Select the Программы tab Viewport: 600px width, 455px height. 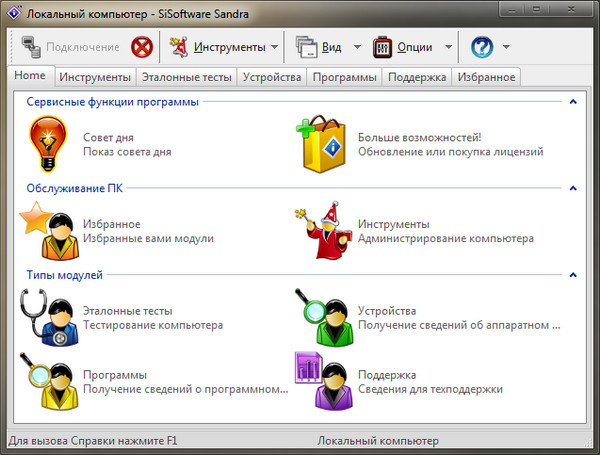[344, 77]
